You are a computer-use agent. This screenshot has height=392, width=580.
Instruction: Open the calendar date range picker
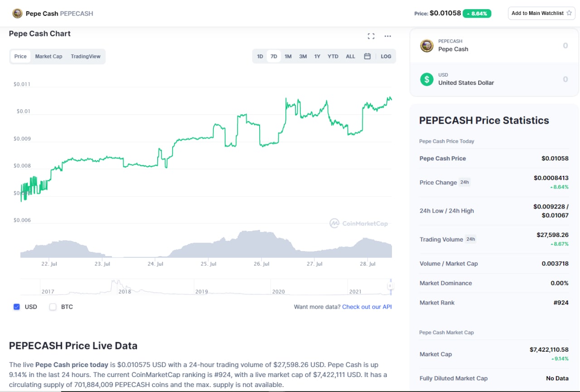click(x=367, y=56)
